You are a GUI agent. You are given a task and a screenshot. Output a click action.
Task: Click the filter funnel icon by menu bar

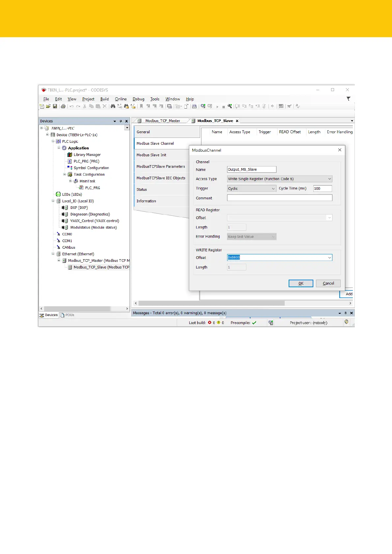(x=349, y=99)
